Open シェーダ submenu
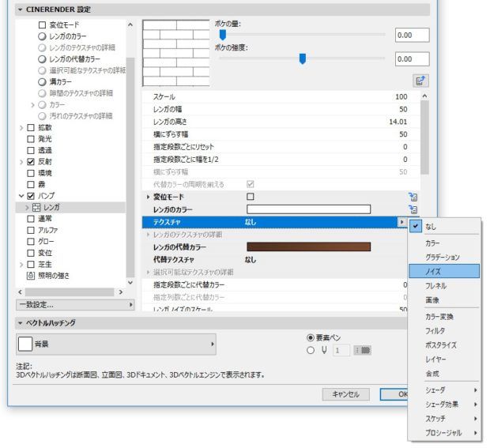The height and width of the screenshot is (448, 490). (443, 390)
